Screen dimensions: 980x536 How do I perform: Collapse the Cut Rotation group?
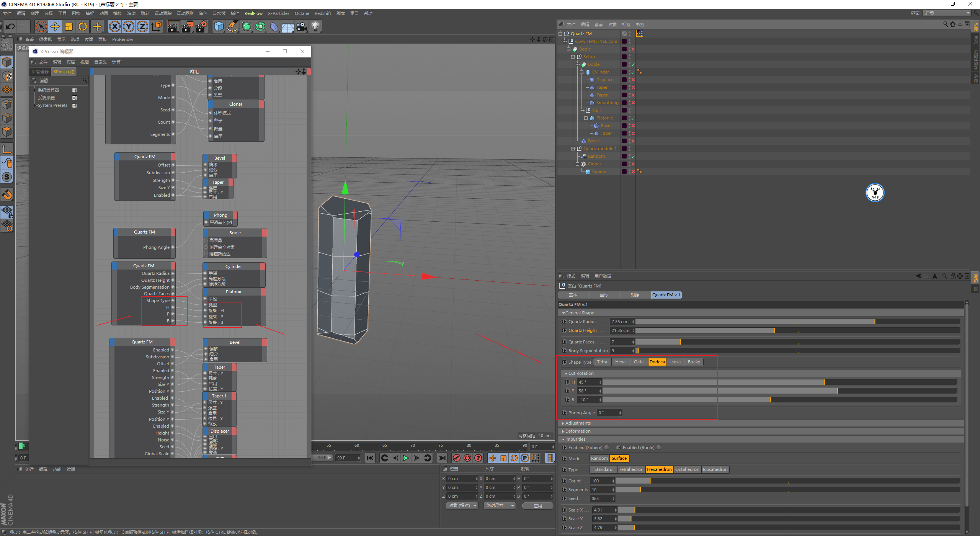tap(567, 373)
